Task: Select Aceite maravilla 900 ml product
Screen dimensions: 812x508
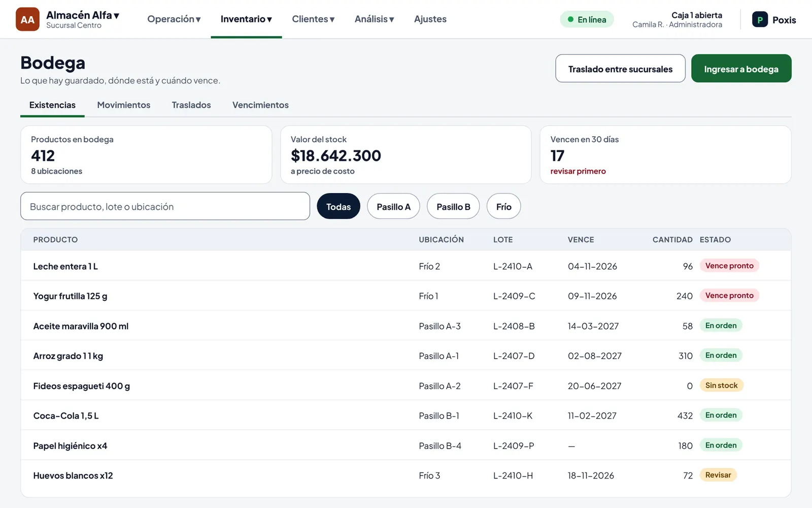Action: coord(81,326)
